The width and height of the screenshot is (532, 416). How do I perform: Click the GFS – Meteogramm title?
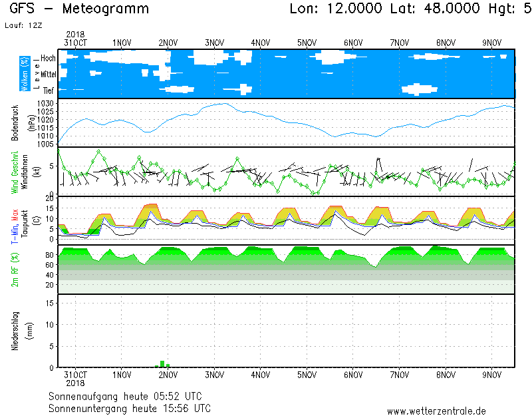[80, 9]
